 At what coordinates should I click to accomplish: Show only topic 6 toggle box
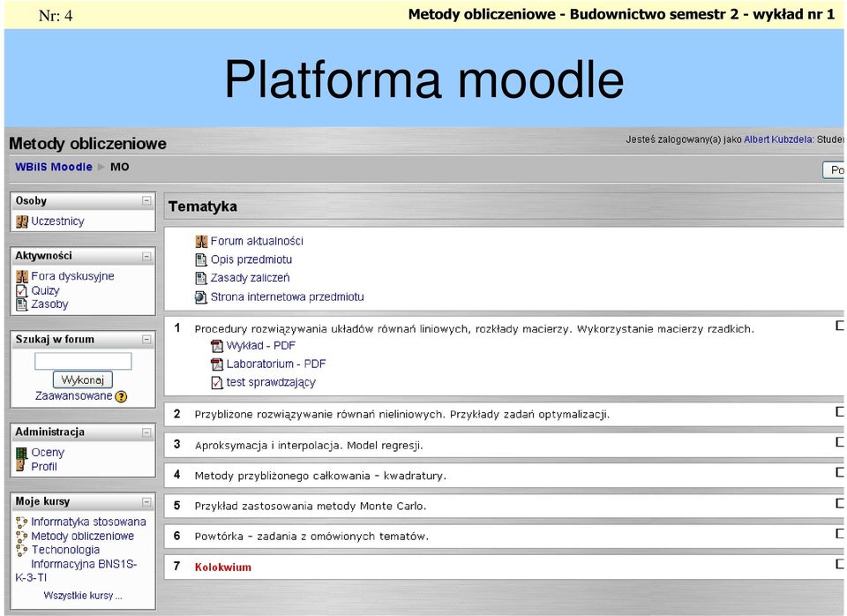coord(840,533)
